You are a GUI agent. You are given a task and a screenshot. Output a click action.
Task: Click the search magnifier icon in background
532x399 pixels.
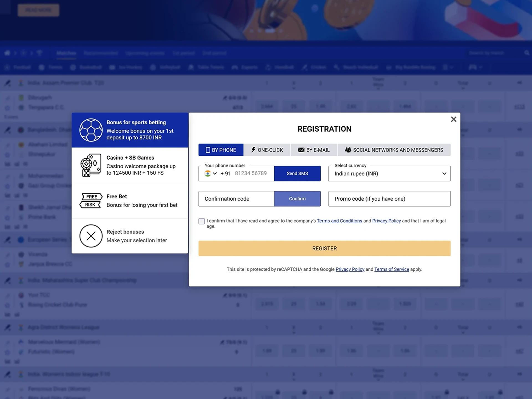pyautogui.click(x=527, y=53)
